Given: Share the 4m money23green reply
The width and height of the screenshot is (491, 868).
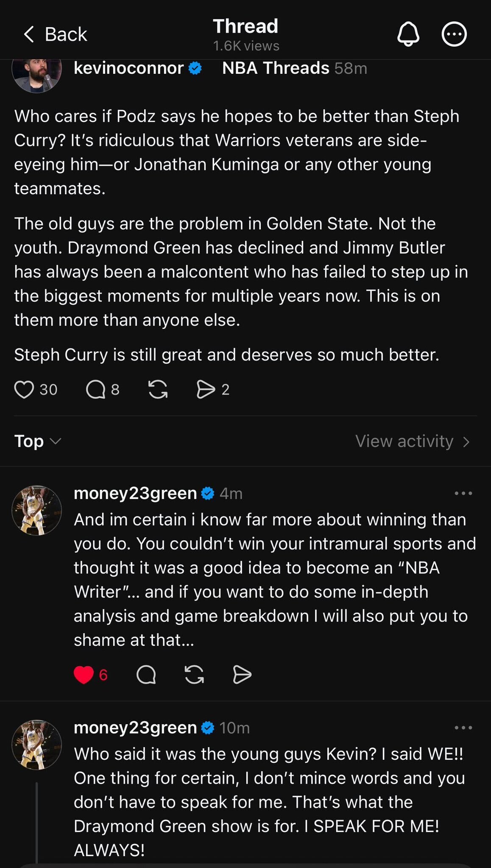Looking at the screenshot, I should click(242, 675).
